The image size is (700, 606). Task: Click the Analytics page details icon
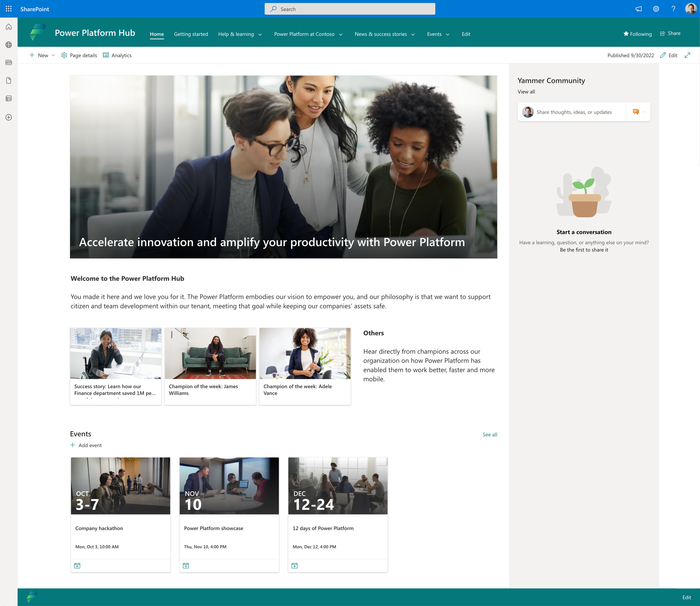tap(106, 55)
